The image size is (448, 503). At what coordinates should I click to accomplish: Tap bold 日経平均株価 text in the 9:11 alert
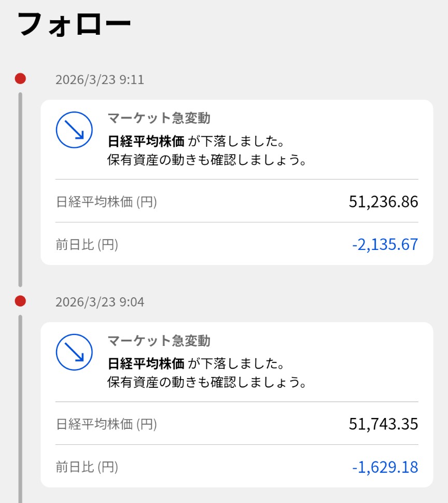[x=146, y=141]
